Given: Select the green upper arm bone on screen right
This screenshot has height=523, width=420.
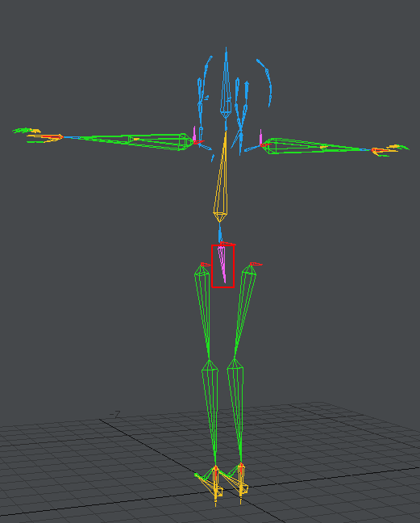Looking at the screenshot, I should click(295, 145).
